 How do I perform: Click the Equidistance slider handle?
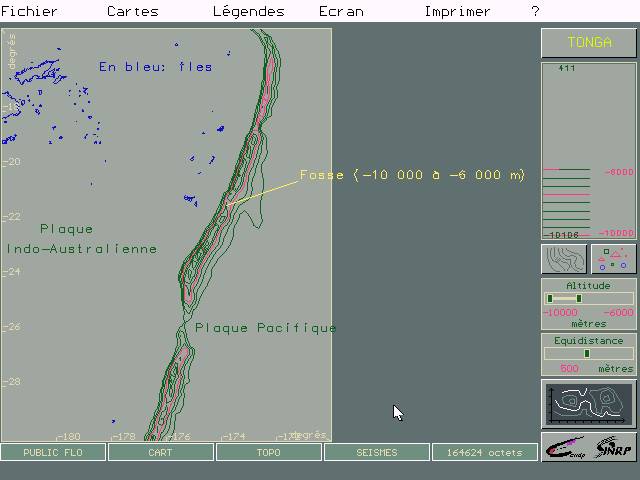tap(587, 353)
